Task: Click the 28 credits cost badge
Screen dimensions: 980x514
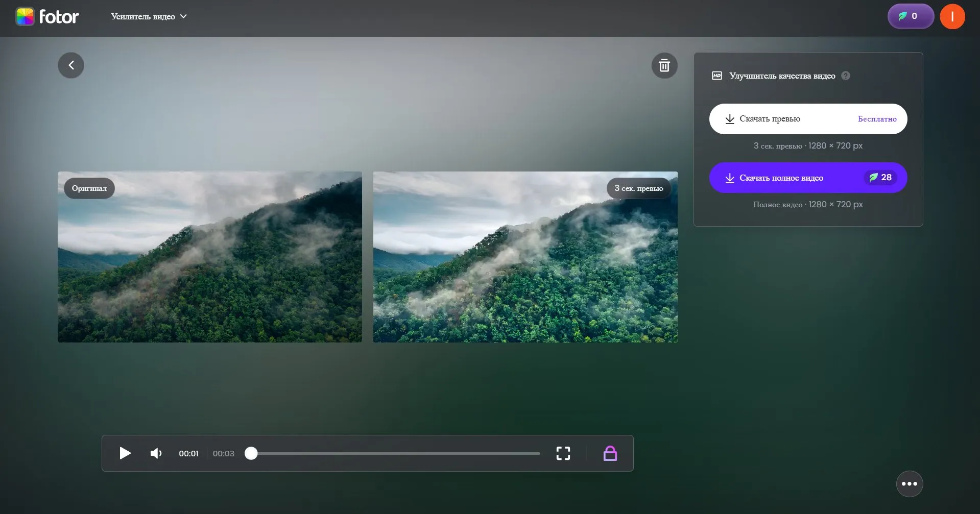Action: (x=880, y=178)
